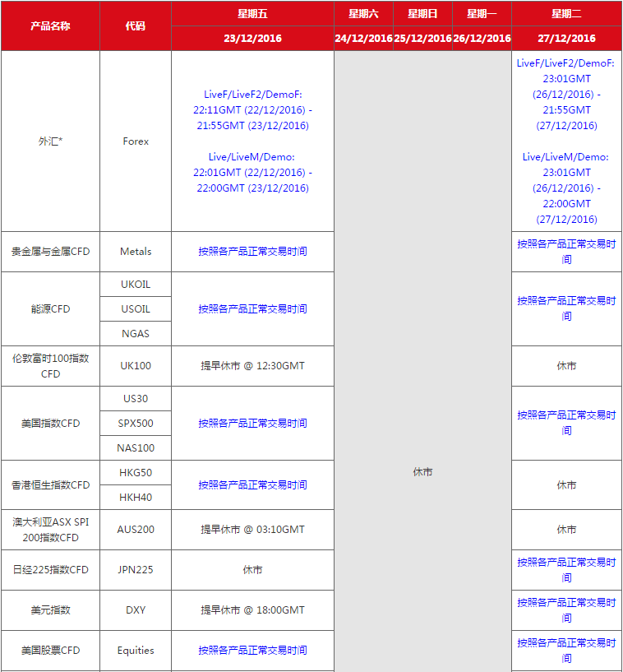Image resolution: width=623 pixels, height=672 pixels.
Task: Select the Metals code cell
Action: coord(136,252)
